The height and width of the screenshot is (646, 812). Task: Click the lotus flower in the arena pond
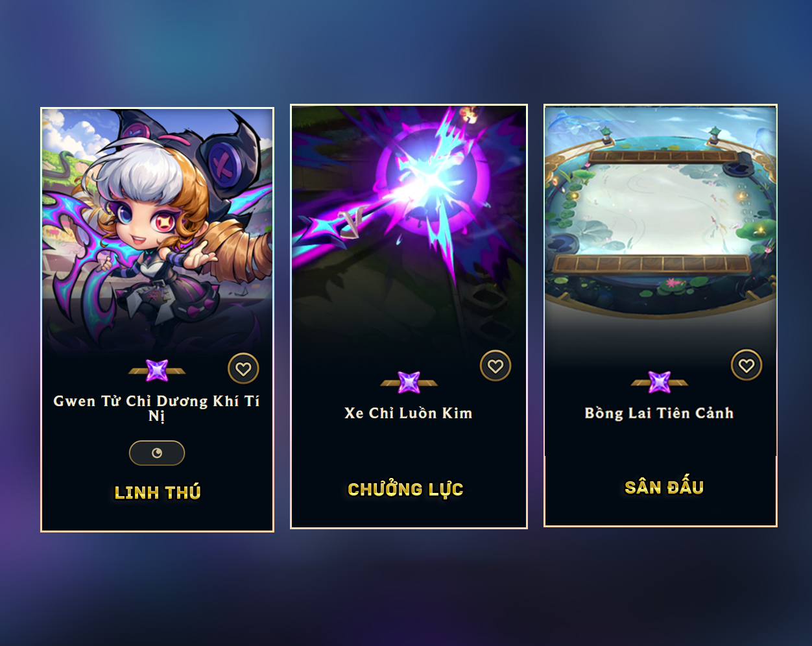[671, 283]
